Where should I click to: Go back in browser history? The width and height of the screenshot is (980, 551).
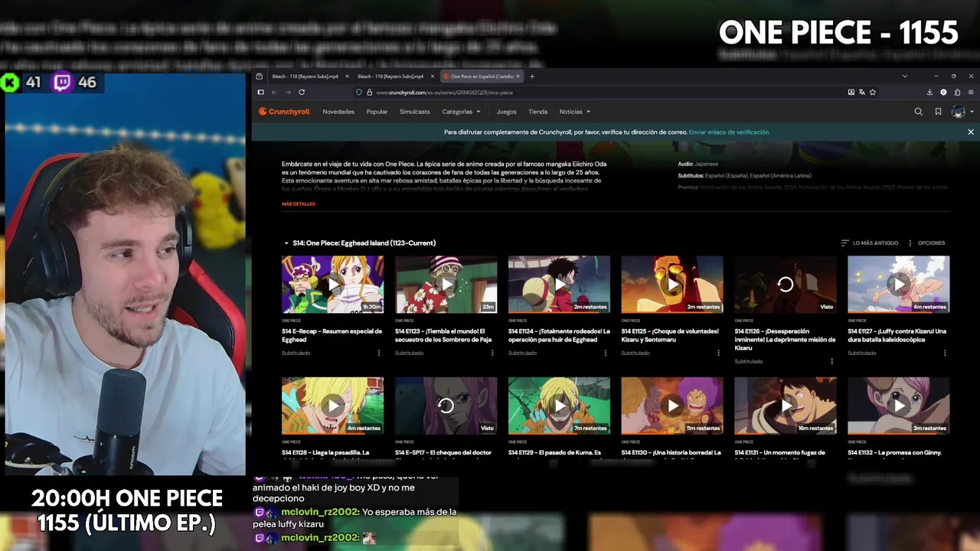tap(274, 92)
